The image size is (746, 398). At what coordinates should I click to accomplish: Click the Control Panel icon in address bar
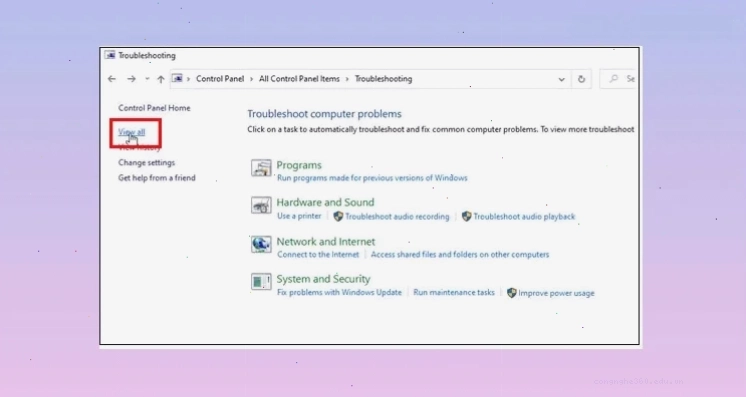tap(177, 78)
